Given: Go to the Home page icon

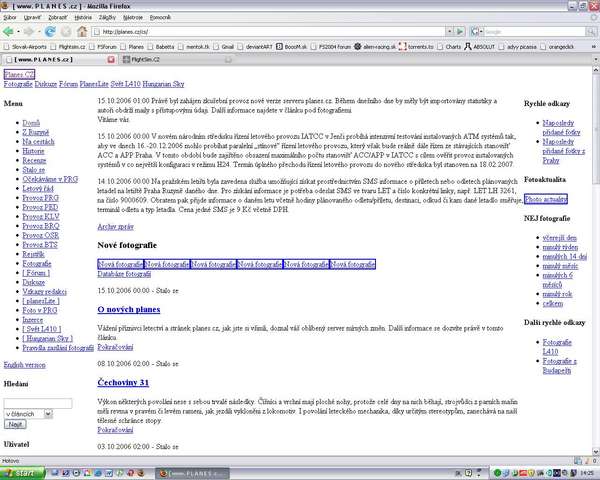Looking at the screenshot, I should (82, 32).
